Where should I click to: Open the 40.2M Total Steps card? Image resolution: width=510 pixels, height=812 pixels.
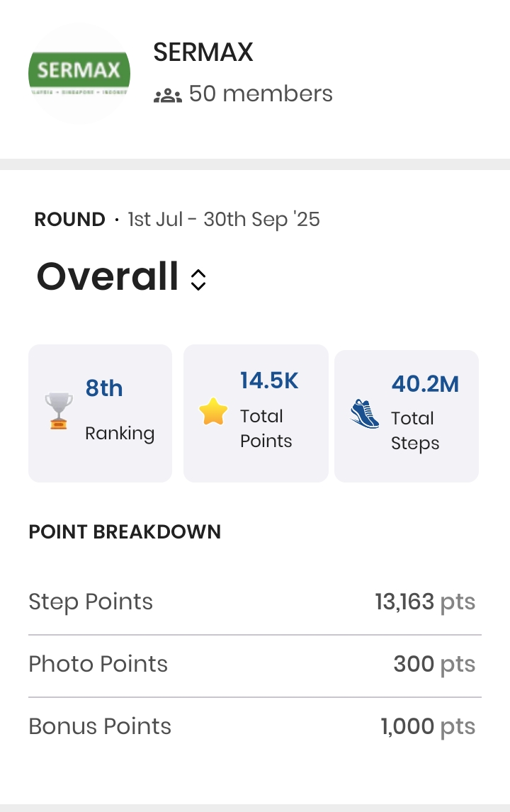(407, 416)
